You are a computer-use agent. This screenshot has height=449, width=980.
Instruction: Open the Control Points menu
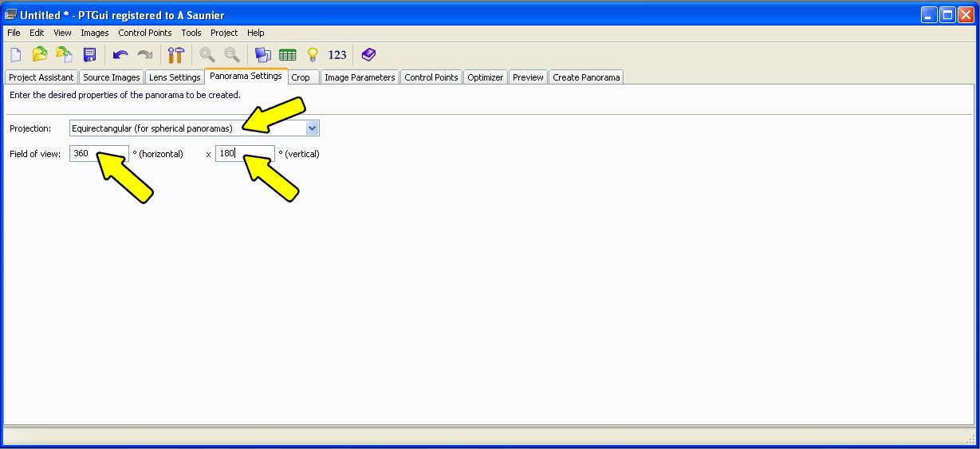pos(144,33)
